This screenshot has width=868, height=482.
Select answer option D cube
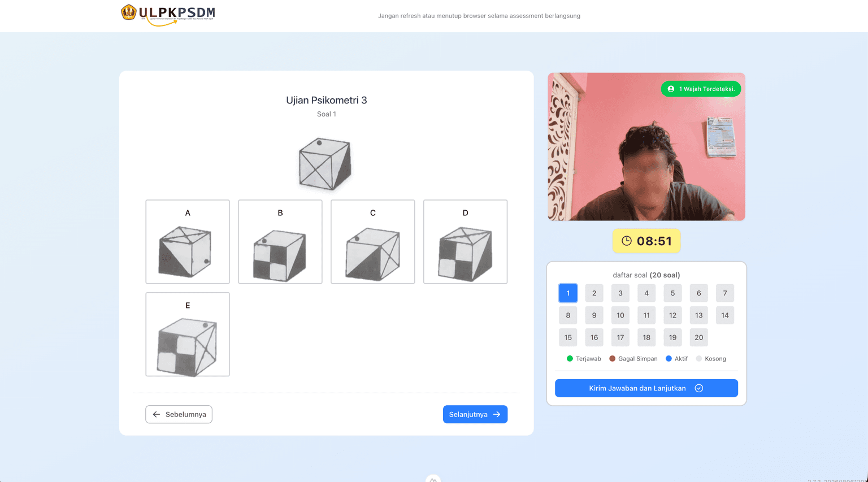pos(466,242)
